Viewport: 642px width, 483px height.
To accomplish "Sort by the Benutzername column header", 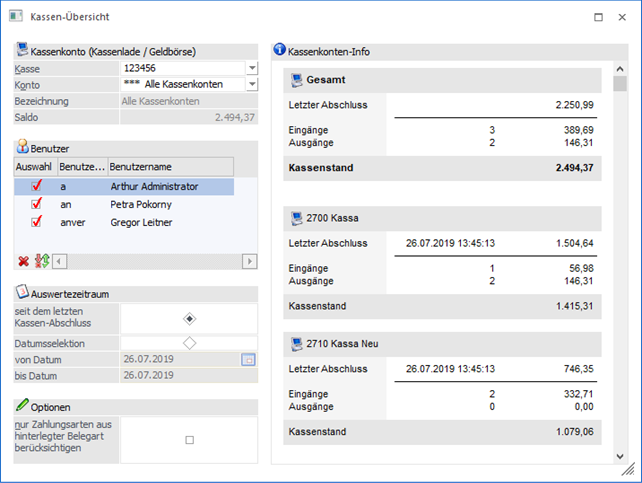I will 170,166.
